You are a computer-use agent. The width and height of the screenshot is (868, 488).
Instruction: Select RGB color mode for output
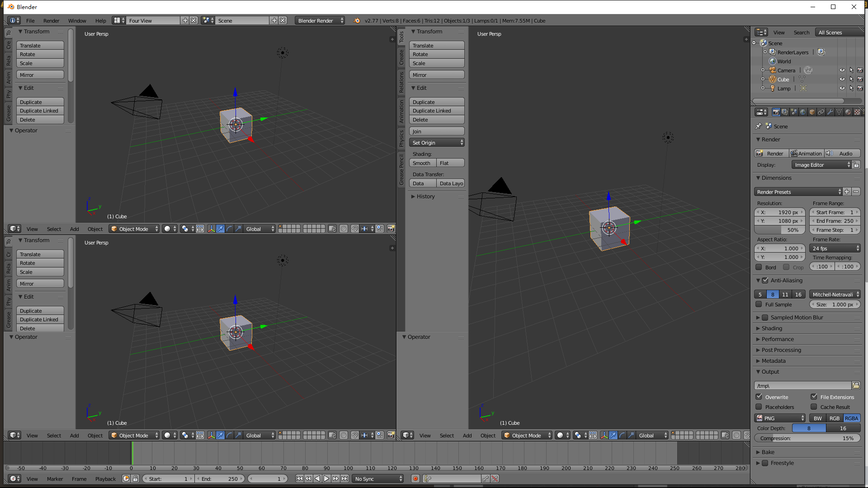835,418
